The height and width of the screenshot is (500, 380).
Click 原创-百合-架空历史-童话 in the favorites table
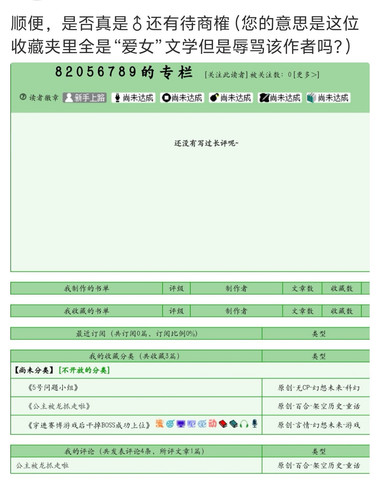(x=319, y=406)
